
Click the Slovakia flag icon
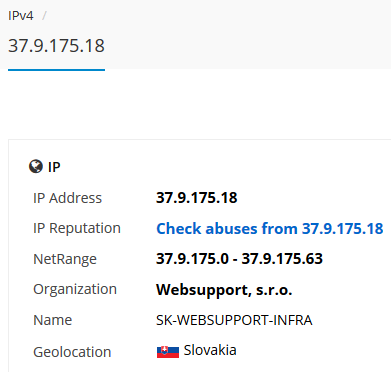168,351
